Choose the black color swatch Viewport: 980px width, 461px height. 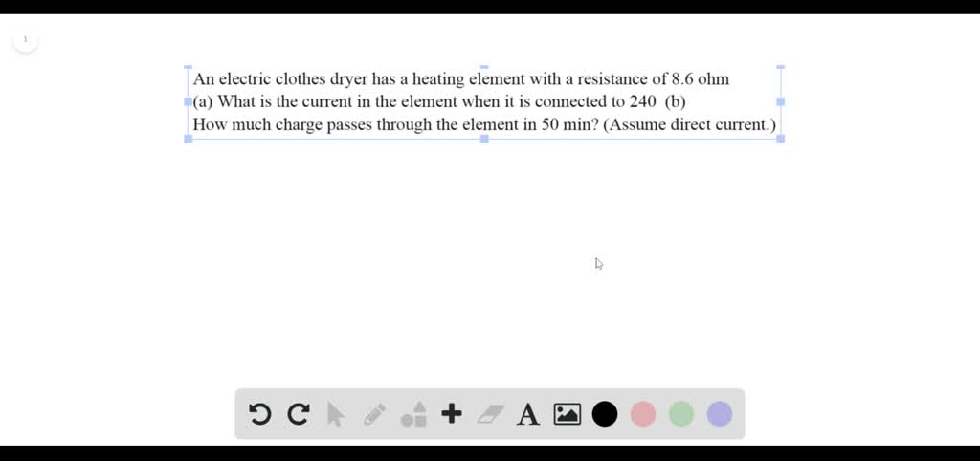[x=605, y=414]
